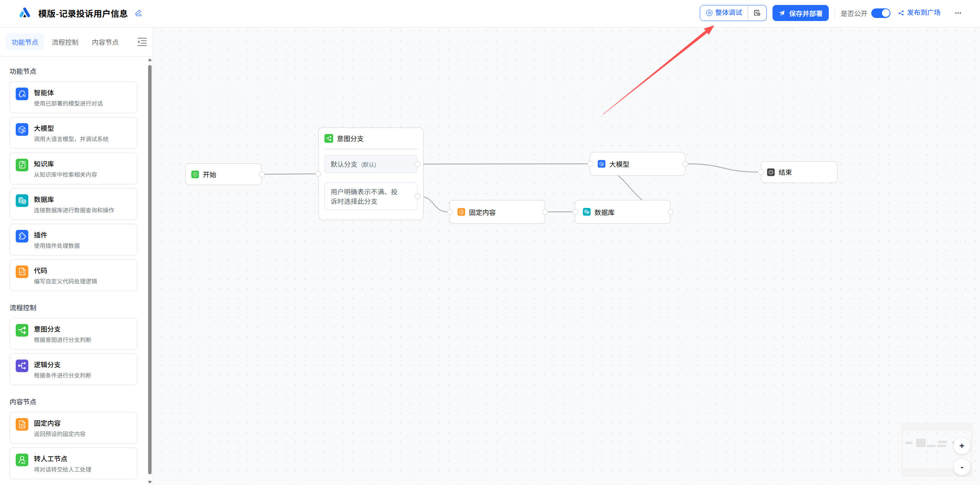Click the 转人工节点 person icon
This screenshot has height=485, width=980.
(22, 460)
